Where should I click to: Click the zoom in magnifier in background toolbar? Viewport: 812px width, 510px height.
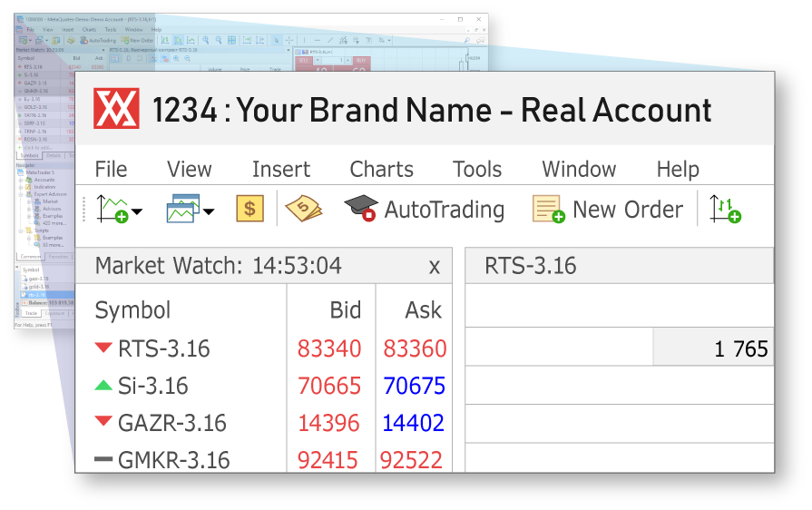coord(206,40)
